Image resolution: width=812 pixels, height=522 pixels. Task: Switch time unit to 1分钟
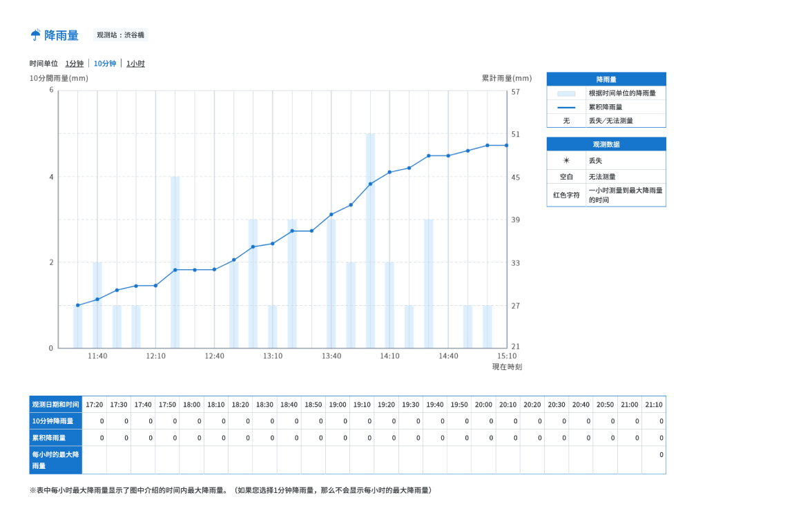point(74,64)
